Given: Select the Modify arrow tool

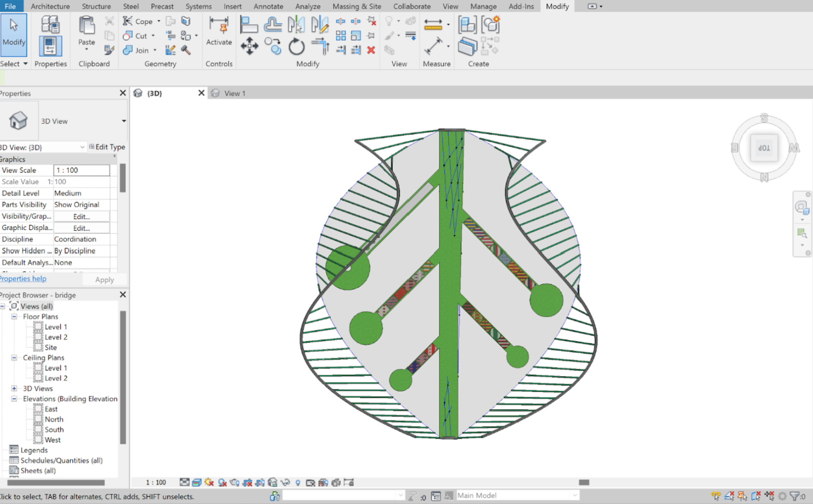Looking at the screenshot, I should pos(13,34).
